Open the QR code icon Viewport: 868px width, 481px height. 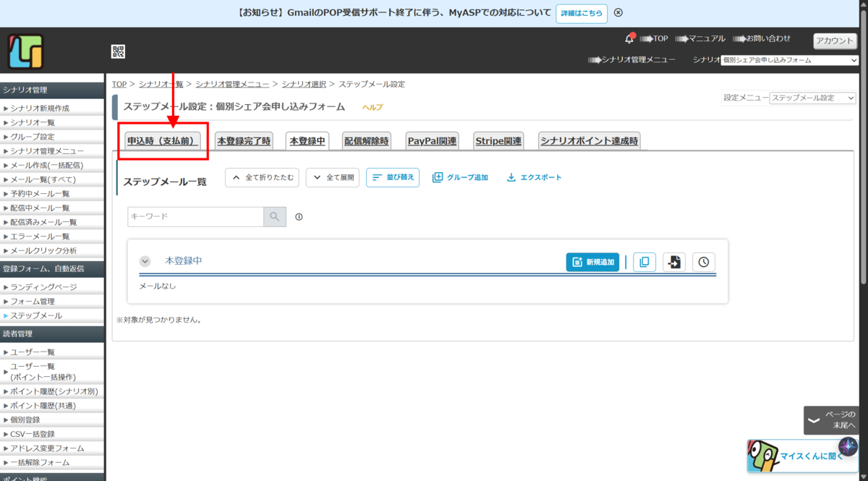click(118, 51)
